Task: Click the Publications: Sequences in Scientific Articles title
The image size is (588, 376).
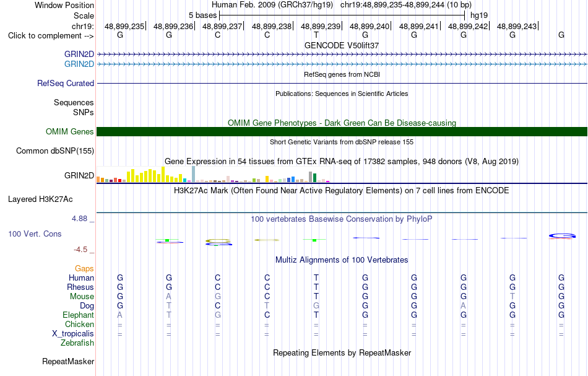Action: point(342,94)
